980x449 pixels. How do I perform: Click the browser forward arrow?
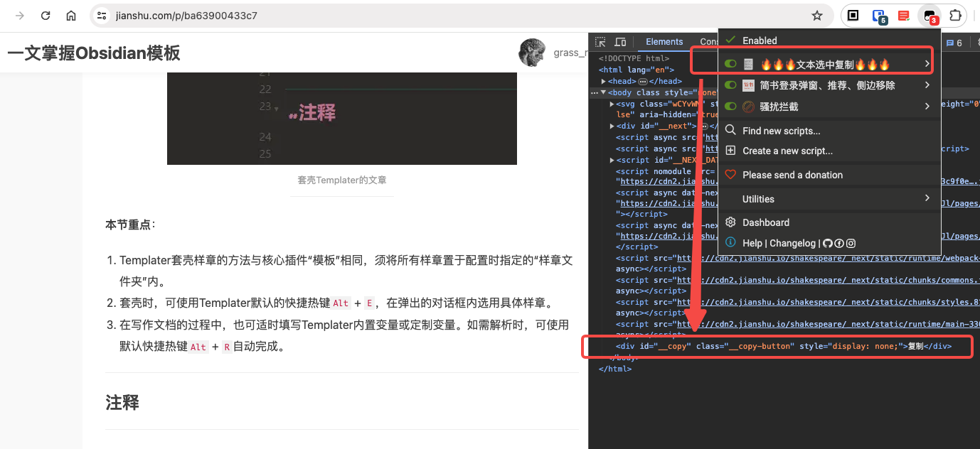[x=21, y=16]
